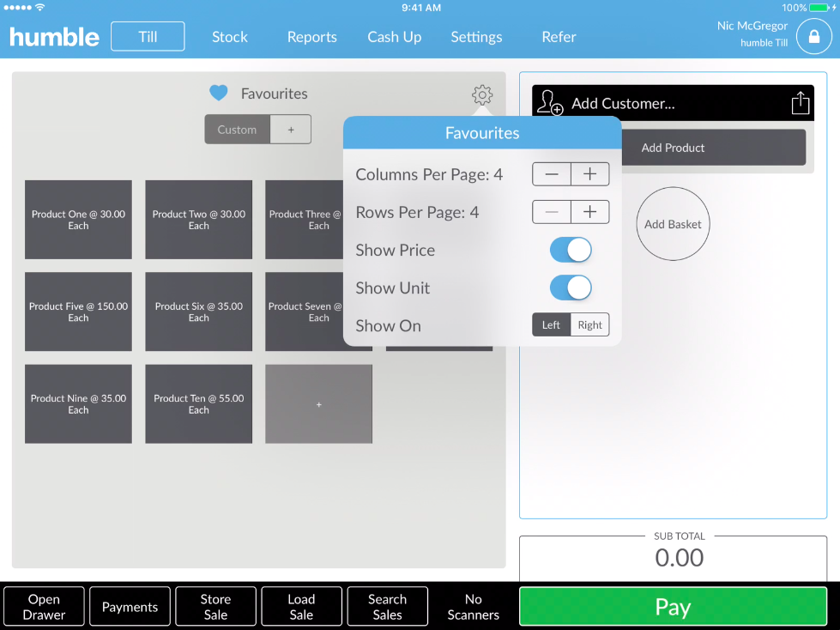Click Add Customer... label
Screen dimensions: 840x630
point(623,103)
